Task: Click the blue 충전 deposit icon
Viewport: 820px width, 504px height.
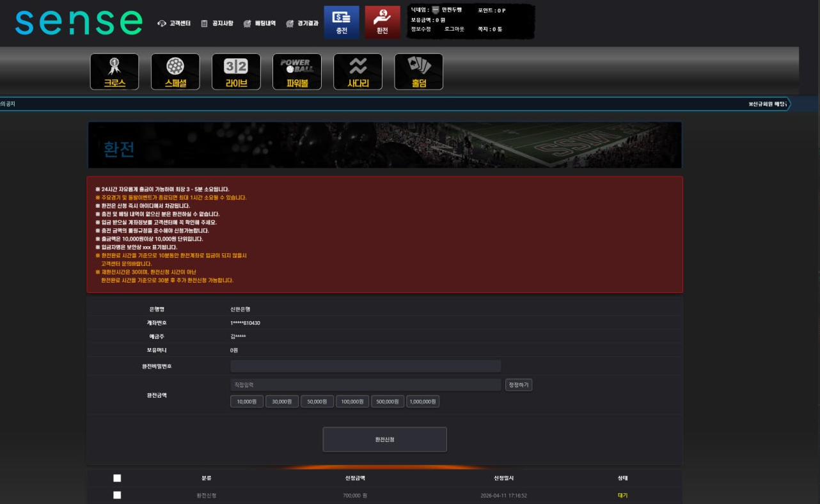Action: tap(342, 22)
